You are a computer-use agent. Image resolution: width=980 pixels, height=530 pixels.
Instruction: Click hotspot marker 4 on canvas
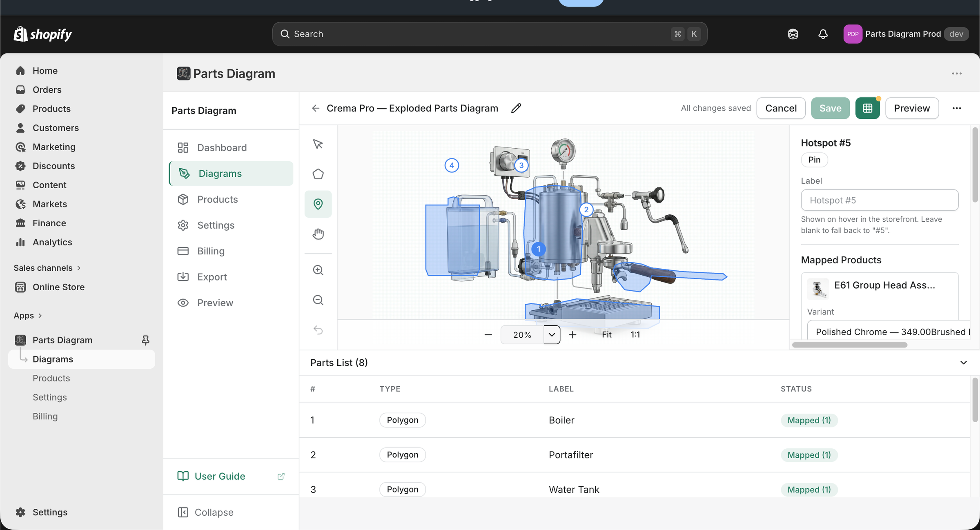click(452, 165)
